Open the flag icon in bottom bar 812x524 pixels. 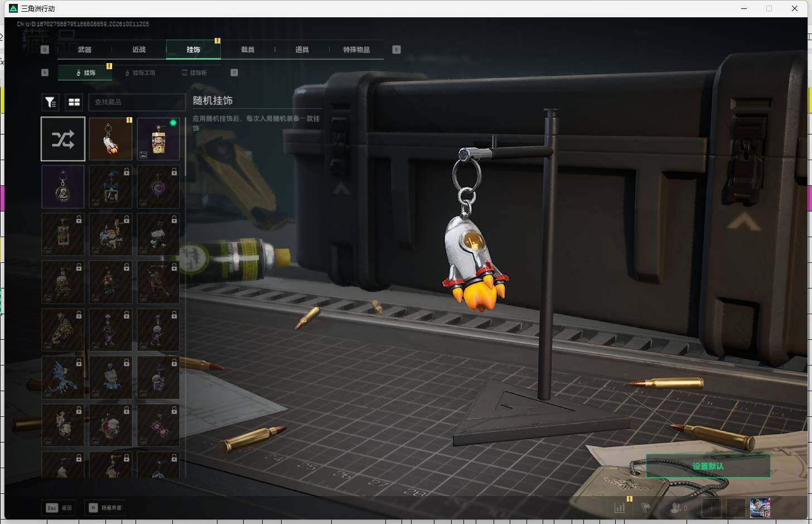(x=646, y=508)
